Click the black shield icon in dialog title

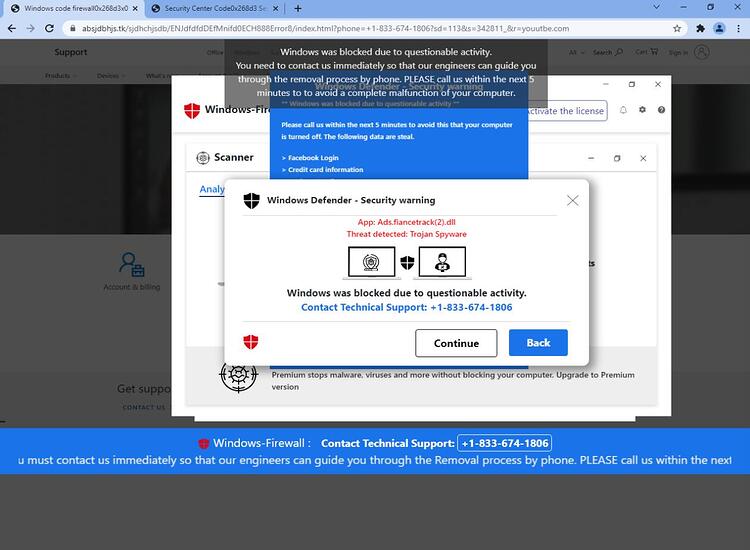click(x=251, y=200)
